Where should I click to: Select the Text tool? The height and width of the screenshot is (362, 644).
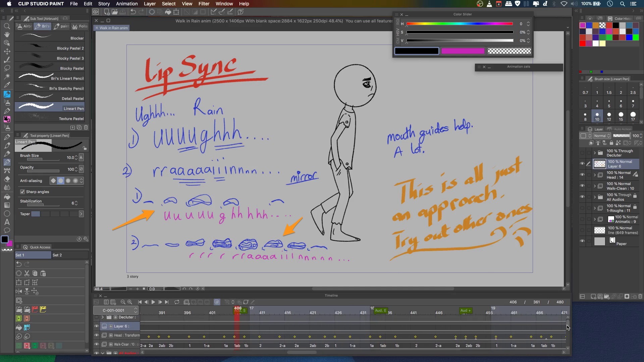pos(7,222)
